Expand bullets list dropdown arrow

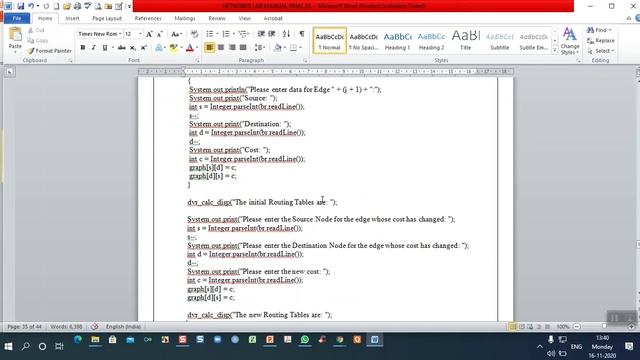[x=217, y=34]
